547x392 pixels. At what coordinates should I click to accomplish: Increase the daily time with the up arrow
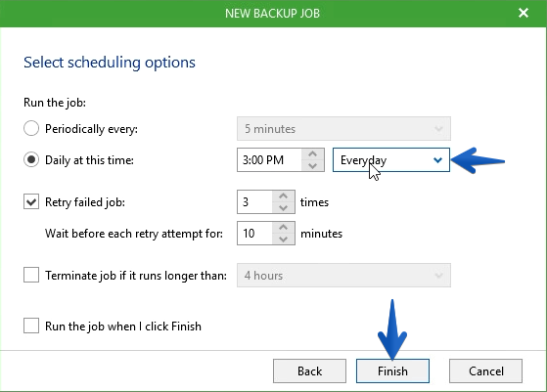point(312,154)
